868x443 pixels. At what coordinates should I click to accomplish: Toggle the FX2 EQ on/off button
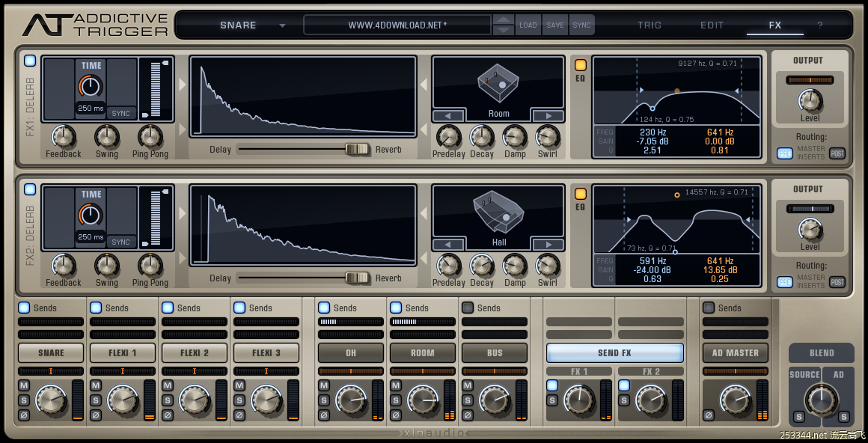point(580,194)
